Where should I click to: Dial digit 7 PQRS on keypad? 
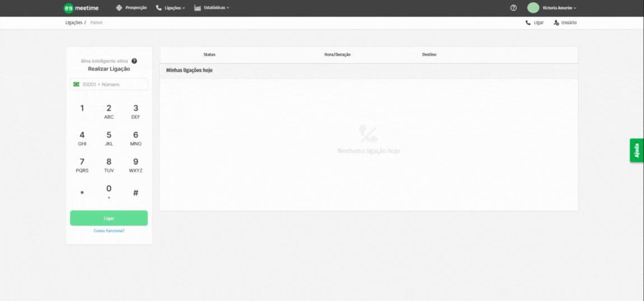[x=82, y=165]
